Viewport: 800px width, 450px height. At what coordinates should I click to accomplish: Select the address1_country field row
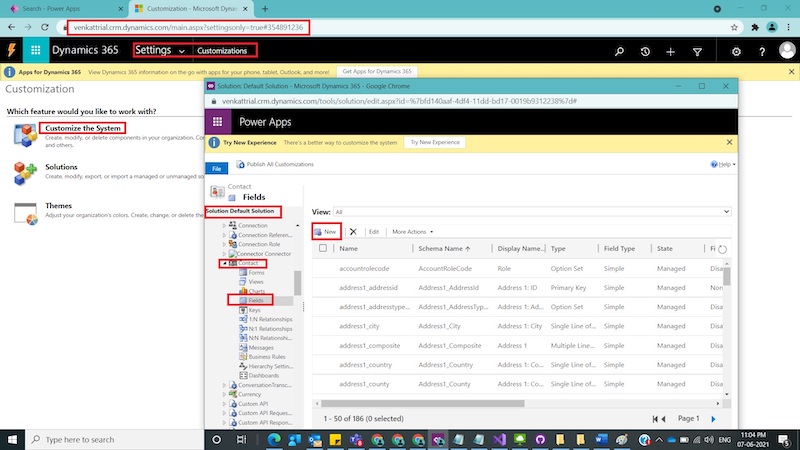(517, 365)
